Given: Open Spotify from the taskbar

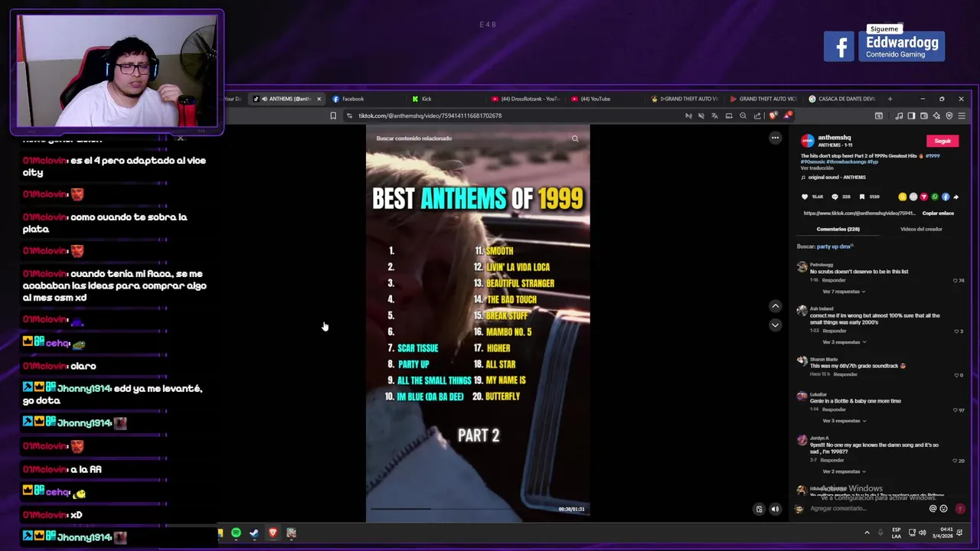Looking at the screenshot, I should [x=236, y=533].
